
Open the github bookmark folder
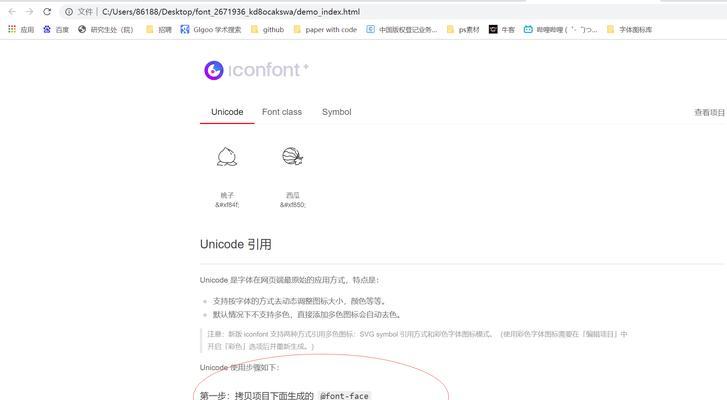[x=267, y=30]
